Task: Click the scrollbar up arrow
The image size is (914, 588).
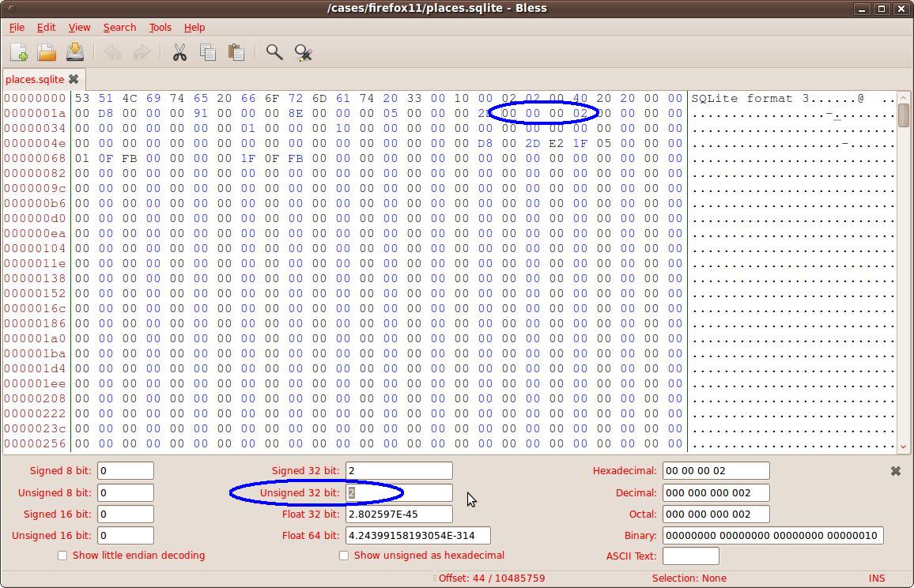Action: pos(904,97)
